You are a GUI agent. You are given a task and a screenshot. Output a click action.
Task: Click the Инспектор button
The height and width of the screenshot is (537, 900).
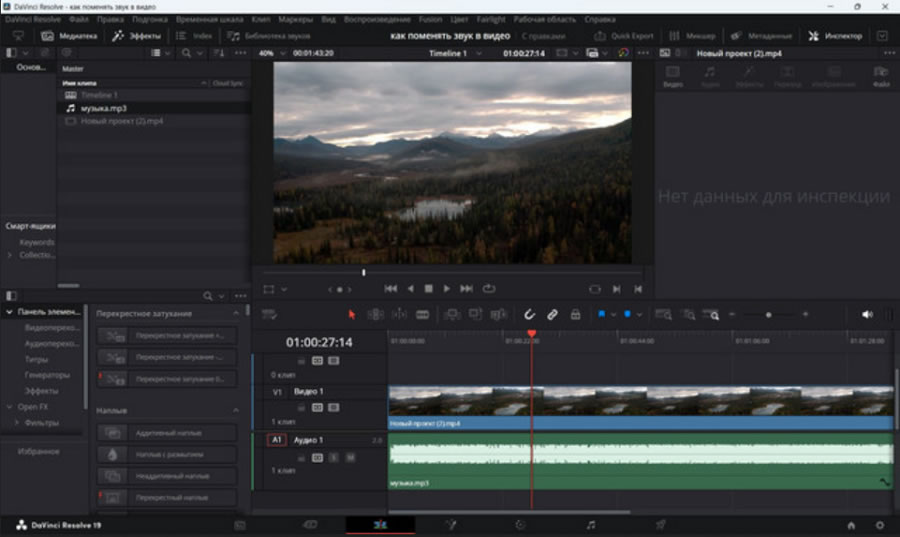click(x=835, y=36)
